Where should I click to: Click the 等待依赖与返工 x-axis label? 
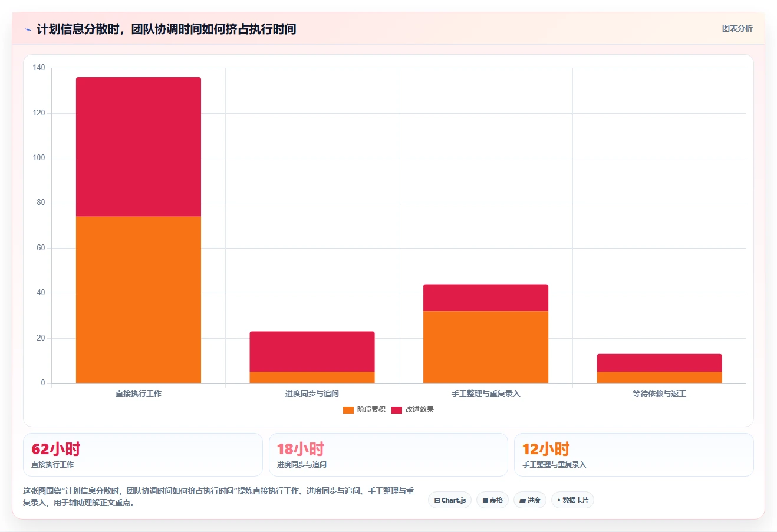pyautogui.click(x=659, y=394)
